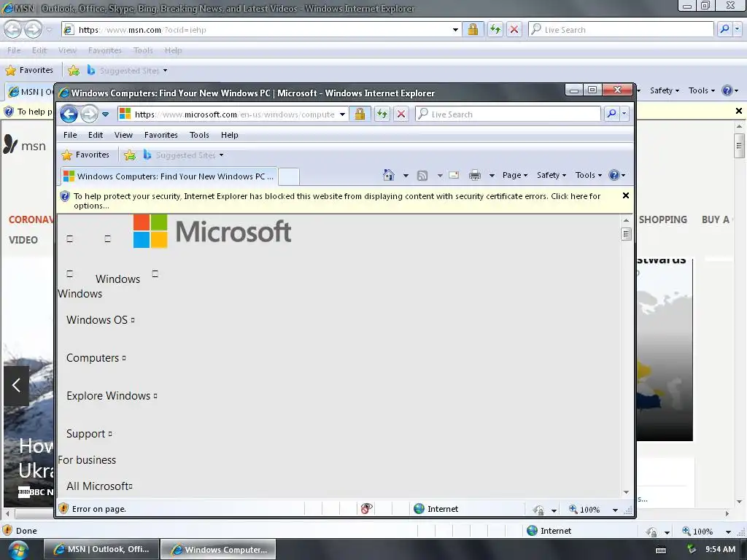Open address history dropdown in Microsoft window

[342, 114]
